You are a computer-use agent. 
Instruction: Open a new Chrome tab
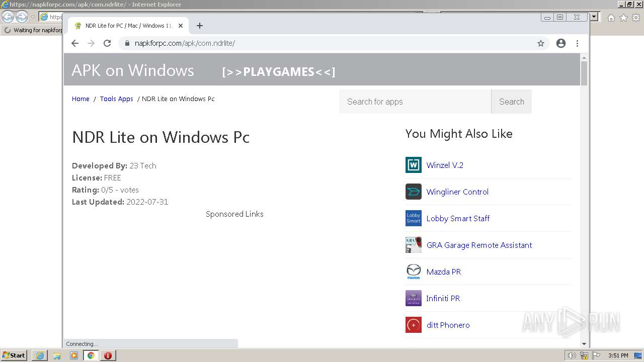pyautogui.click(x=200, y=26)
